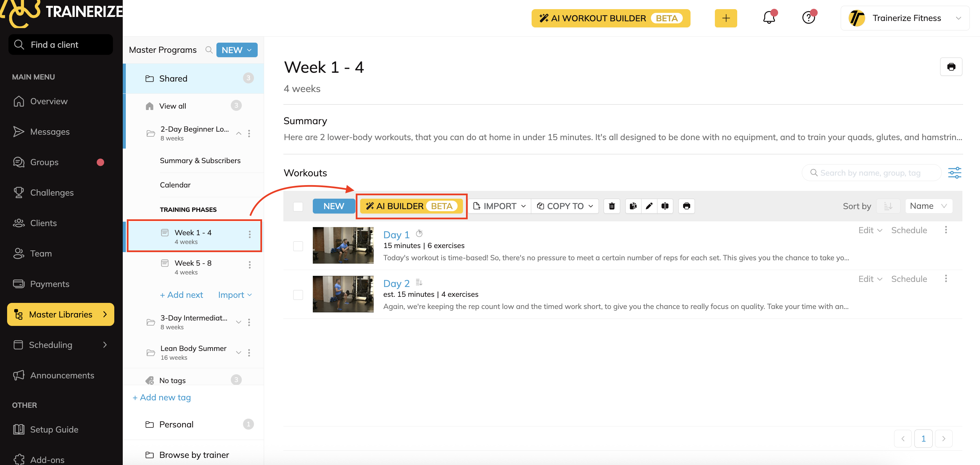The width and height of the screenshot is (980, 465).
Task: Click the Add next phase link
Action: click(x=182, y=295)
